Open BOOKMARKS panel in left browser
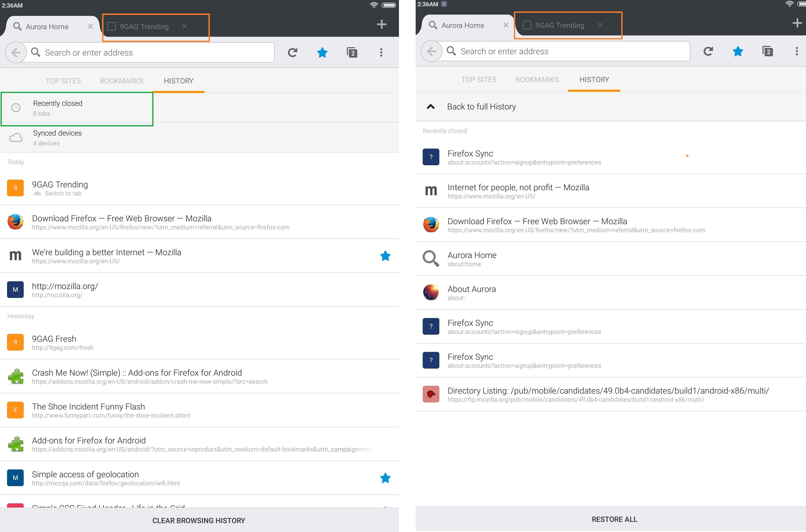 point(121,81)
